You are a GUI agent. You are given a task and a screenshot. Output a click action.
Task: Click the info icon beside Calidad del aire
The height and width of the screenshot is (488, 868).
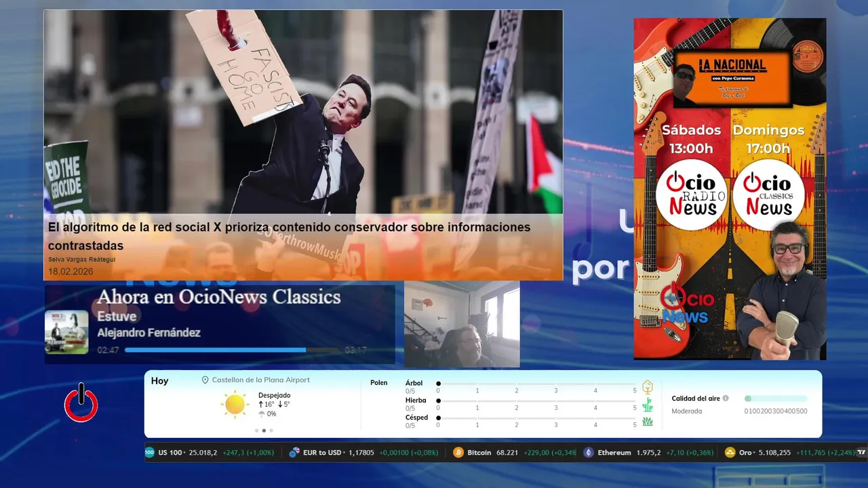726,399
